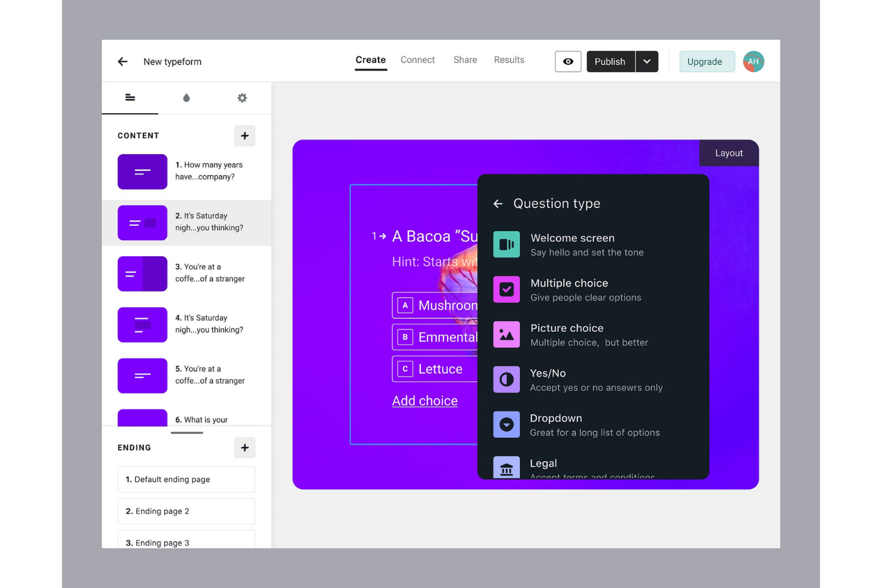Publish the typeform
This screenshot has height=588, width=882.
coord(610,61)
